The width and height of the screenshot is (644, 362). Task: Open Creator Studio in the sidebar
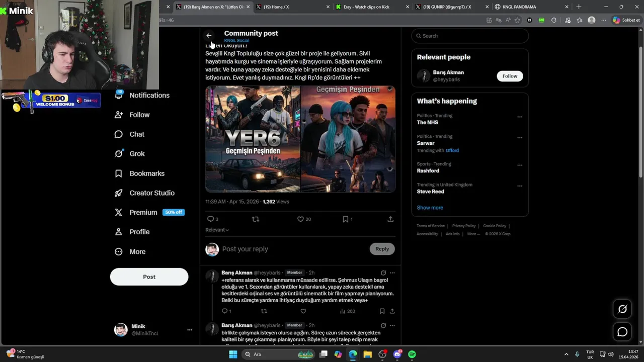coord(144,193)
